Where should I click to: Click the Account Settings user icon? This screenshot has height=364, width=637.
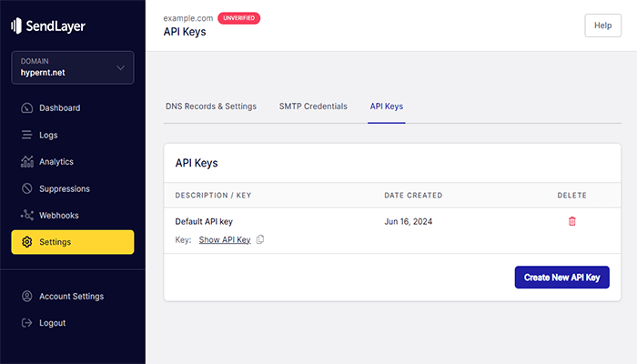(x=26, y=296)
